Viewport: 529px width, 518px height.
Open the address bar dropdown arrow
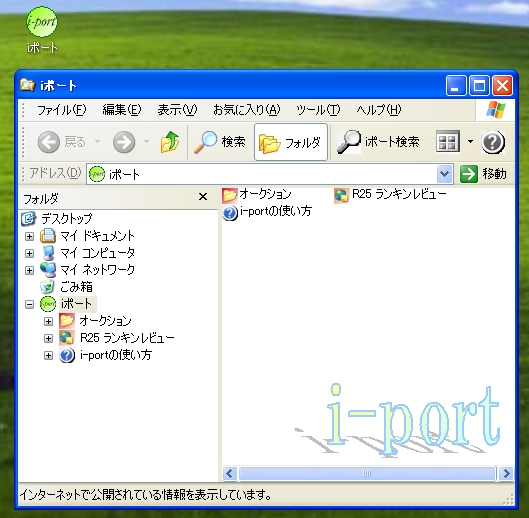coord(444,174)
